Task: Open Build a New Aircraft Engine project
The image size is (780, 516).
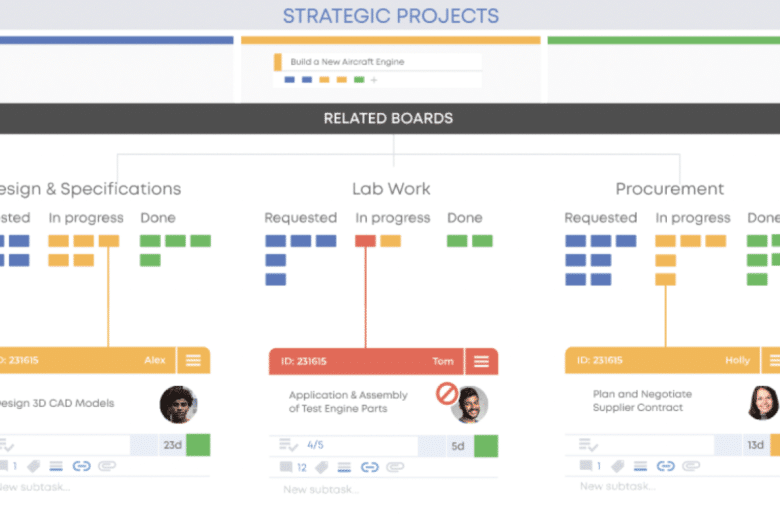Action: click(347, 62)
